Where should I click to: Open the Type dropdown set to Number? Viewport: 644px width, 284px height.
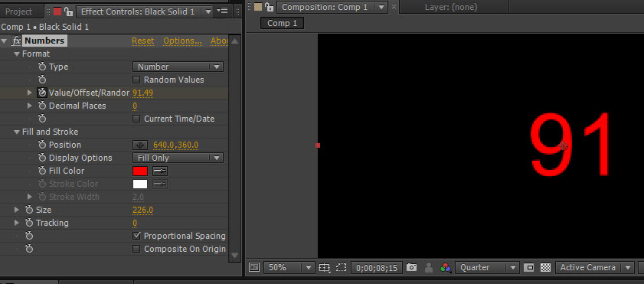(178, 67)
